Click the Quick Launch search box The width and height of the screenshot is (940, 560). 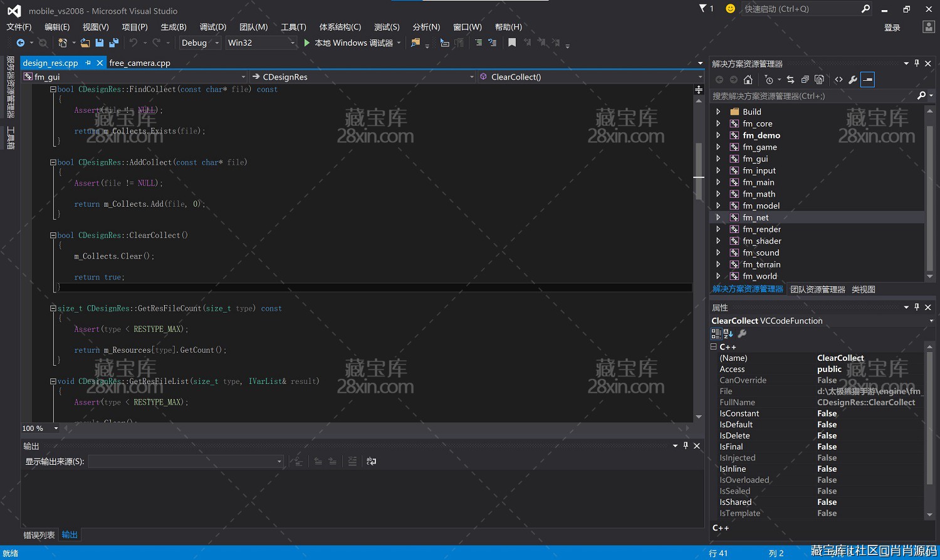pyautogui.click(x=807, y=9)
